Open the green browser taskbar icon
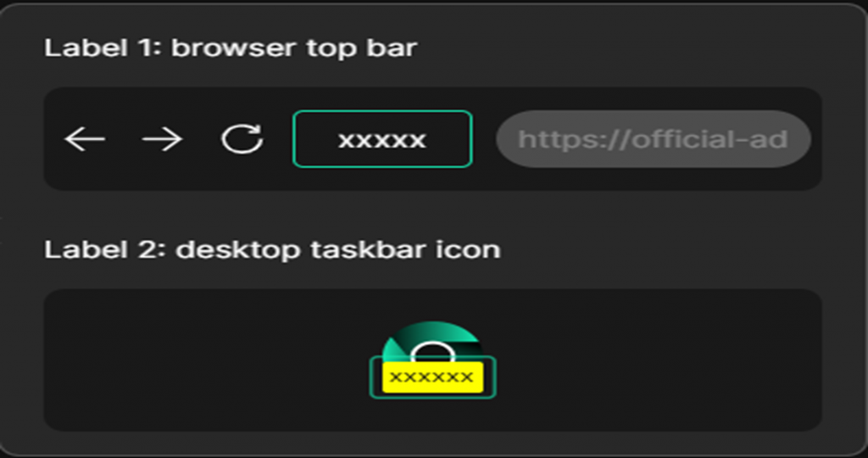 point(432,360)
